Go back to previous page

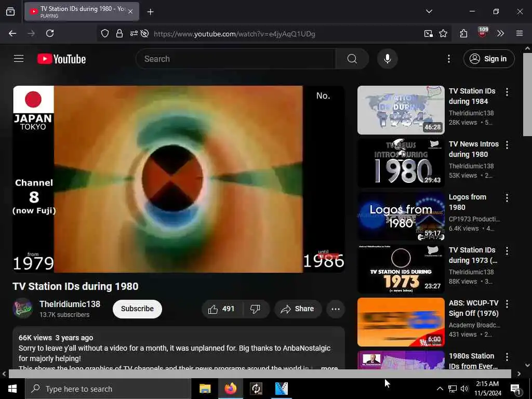coord(12,33)
